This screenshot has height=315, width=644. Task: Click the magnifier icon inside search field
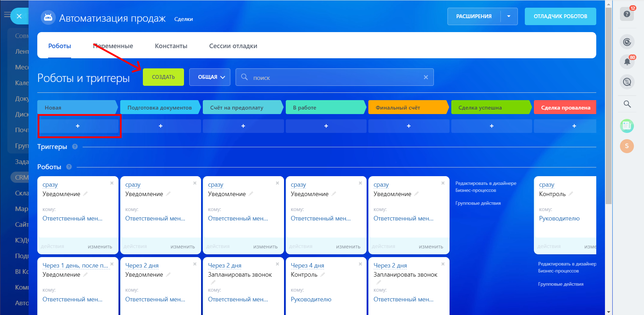245,77
